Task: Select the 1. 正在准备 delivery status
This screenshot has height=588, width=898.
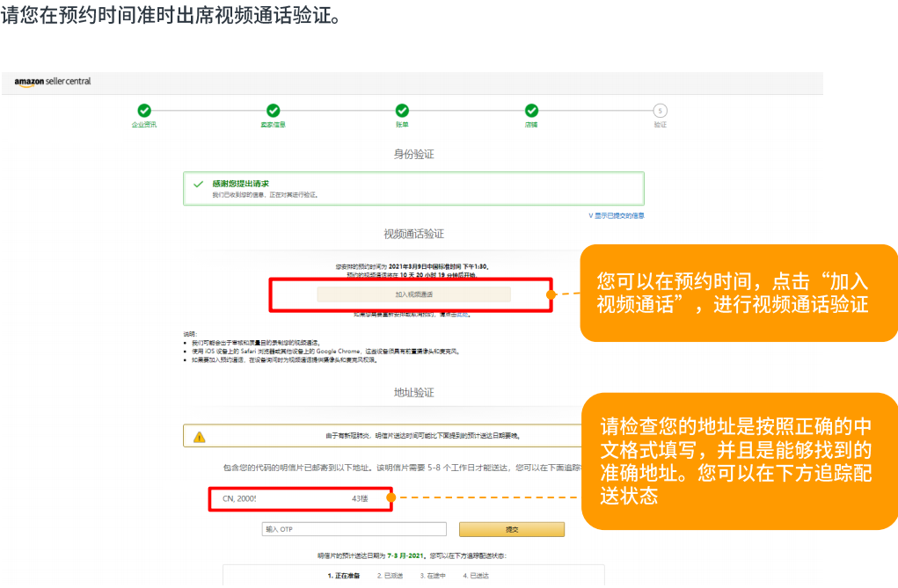Action: pos(343,576)
